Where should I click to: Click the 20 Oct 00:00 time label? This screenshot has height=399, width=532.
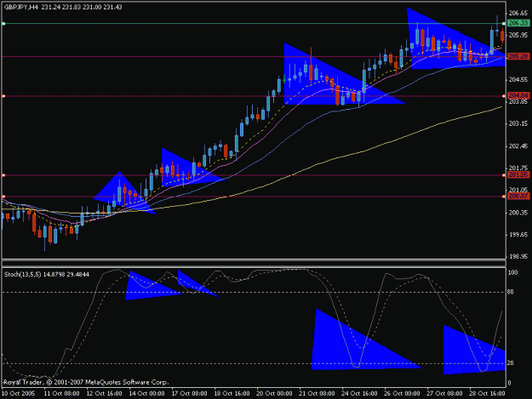pos(274,393)
